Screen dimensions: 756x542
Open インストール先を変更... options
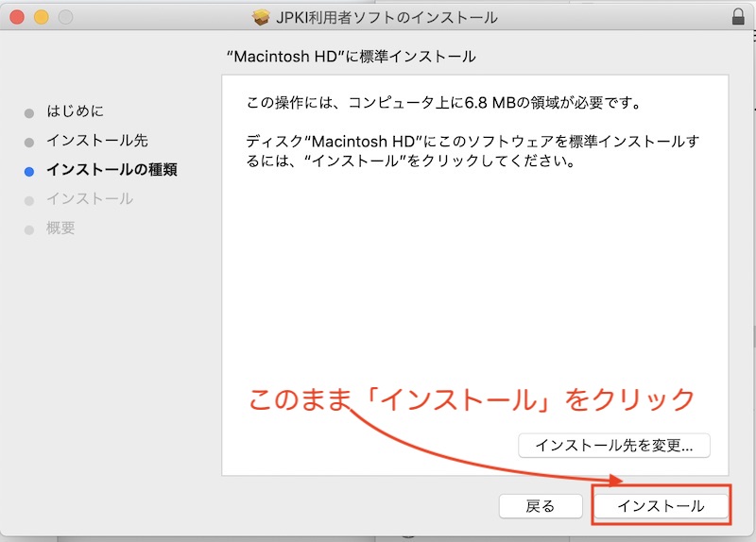coord(613,445)
